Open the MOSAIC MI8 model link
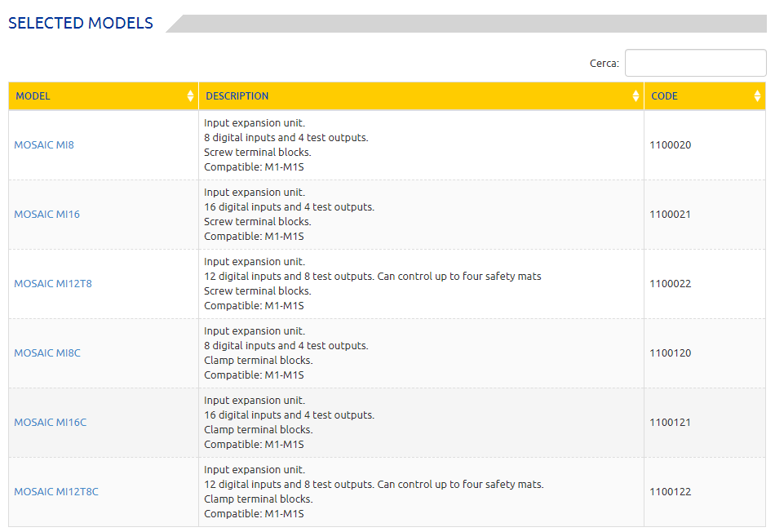Image resolution: width=775 pixels, height=532 pixels. 44,145
